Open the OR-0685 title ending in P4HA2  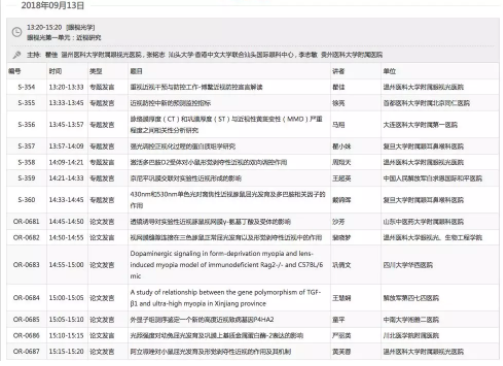(202, 320)
